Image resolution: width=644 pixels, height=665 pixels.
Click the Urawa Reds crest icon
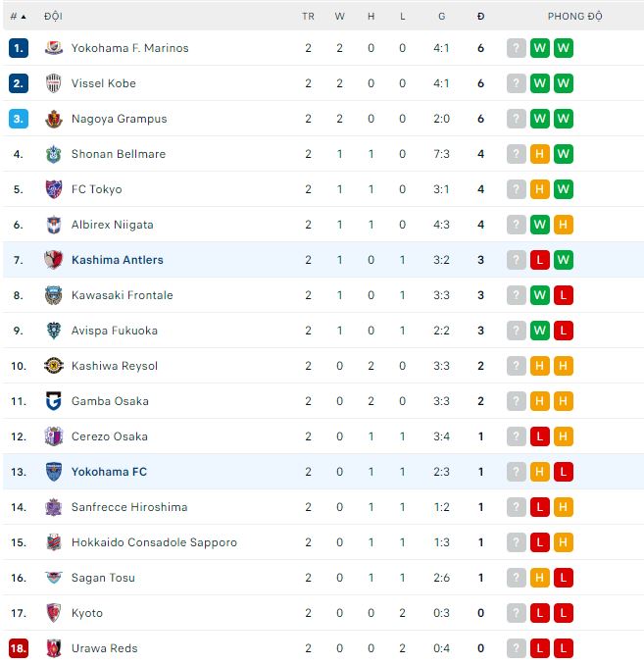(54, 648)
